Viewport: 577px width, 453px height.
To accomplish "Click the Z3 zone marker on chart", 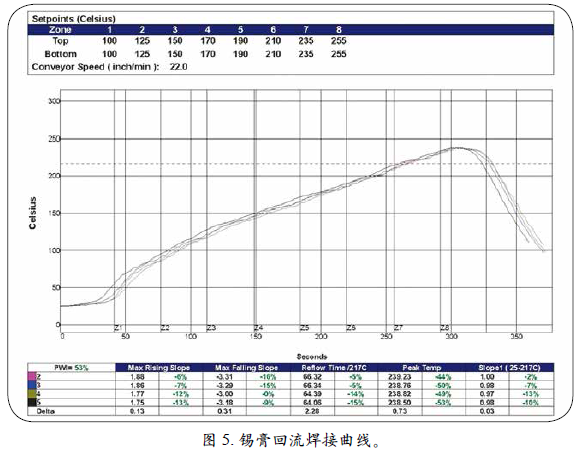I will point(211,328).
